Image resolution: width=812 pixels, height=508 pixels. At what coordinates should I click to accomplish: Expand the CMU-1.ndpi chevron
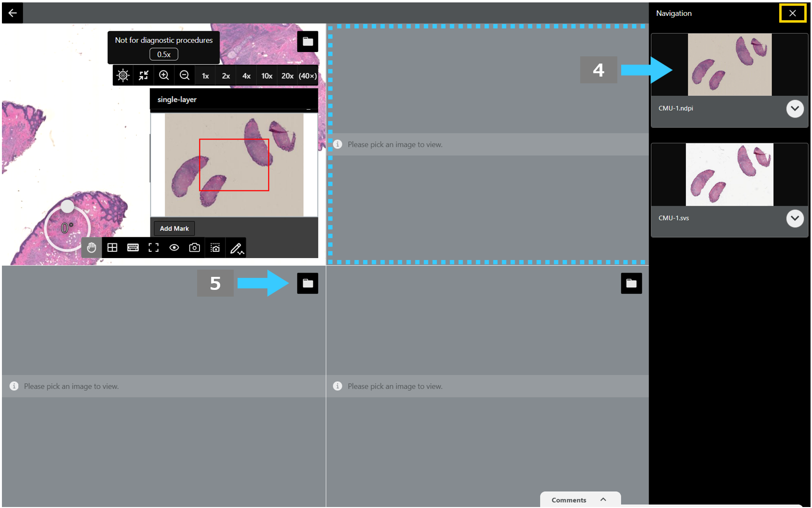[x=795, y=109]
